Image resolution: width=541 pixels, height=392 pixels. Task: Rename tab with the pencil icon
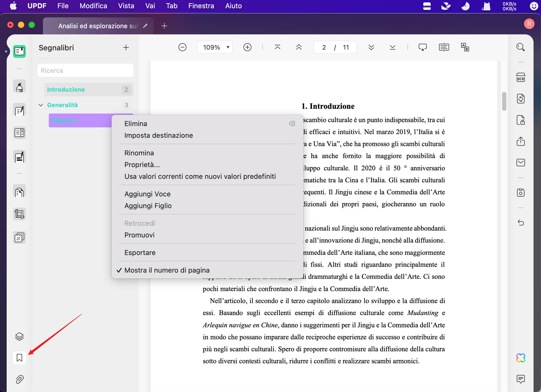pyautogui.click(x=145, y=26)
